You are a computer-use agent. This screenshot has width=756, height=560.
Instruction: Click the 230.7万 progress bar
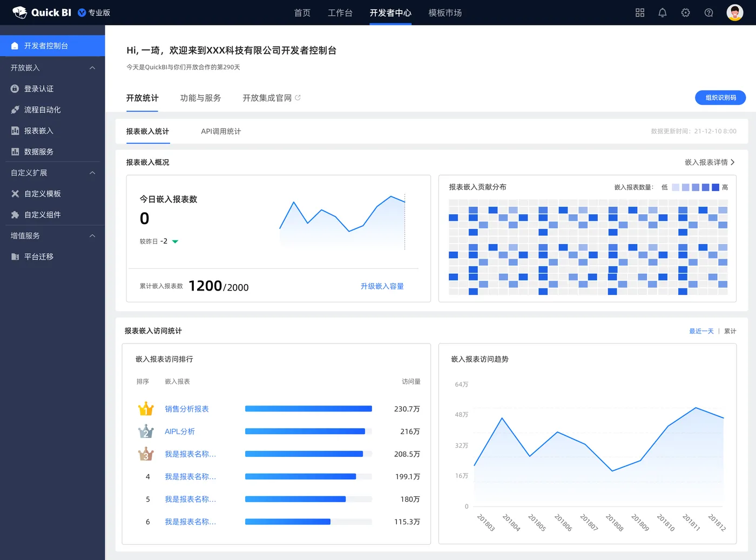pos(308,409)
